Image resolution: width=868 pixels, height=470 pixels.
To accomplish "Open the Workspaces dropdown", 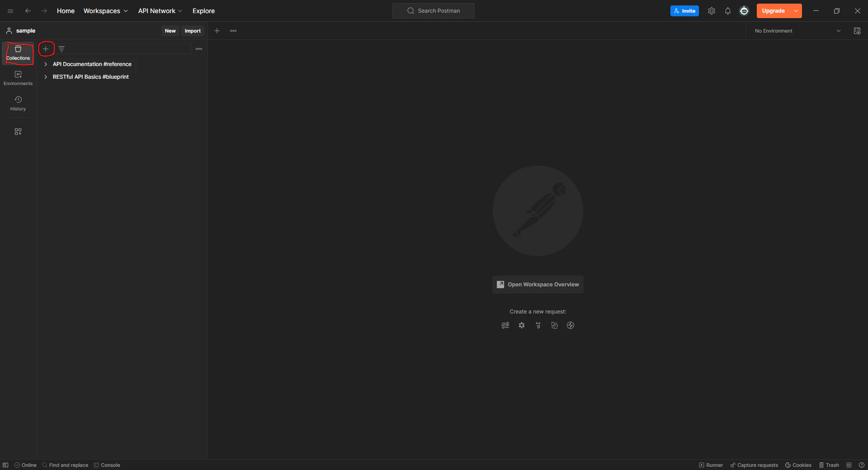I will point(106,11).
